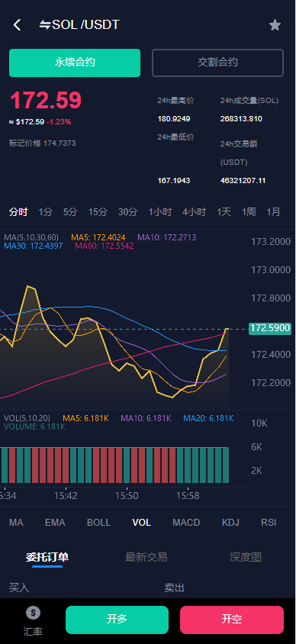The height and width of the screenshot is (644, 296).
Task: Switch to the 交割合约 delivery contract tab
Action: coord(217,63)
